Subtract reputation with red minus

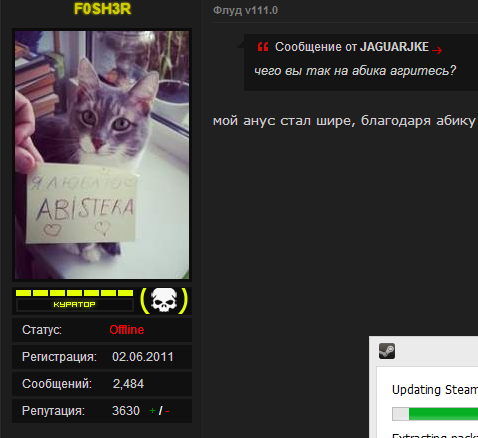(167, 411)
